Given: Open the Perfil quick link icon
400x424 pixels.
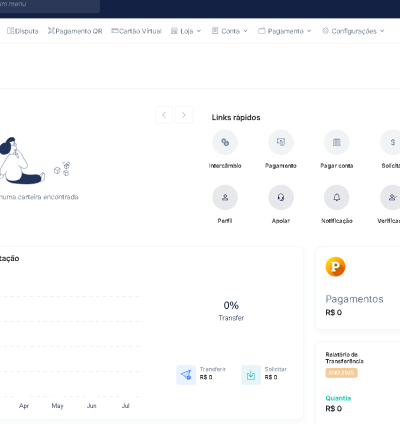Looking at the screenshot, I should coord(225,197).
